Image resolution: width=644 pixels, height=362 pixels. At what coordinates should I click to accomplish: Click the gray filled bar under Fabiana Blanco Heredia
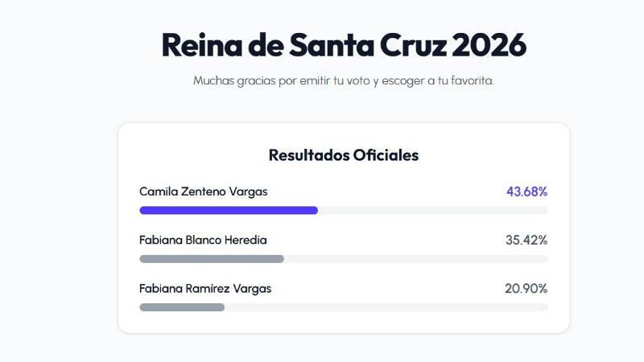tap(212, 259)
